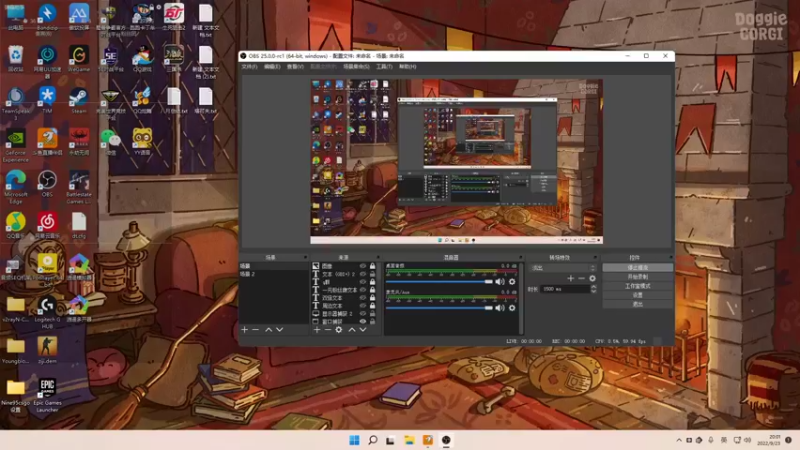
Task: Add a new source with plus icon
Action: 317,330
